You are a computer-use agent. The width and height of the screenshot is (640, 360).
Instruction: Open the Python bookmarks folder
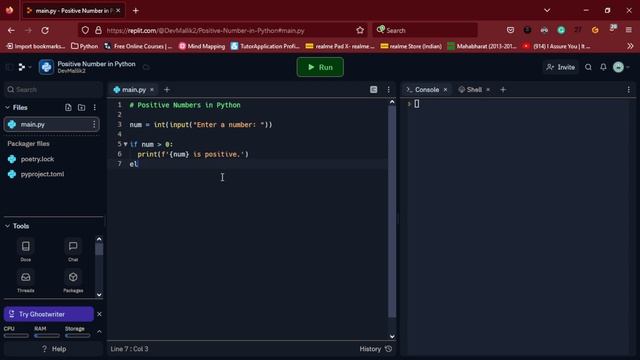pyautogui.click(x=84, y=46)
